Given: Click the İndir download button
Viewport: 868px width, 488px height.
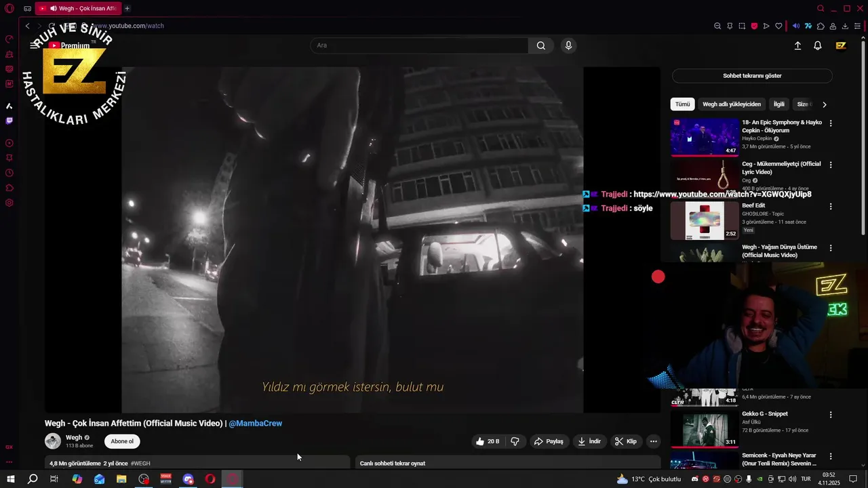Looking at the screenshot, I should click(x=589, y=441).
